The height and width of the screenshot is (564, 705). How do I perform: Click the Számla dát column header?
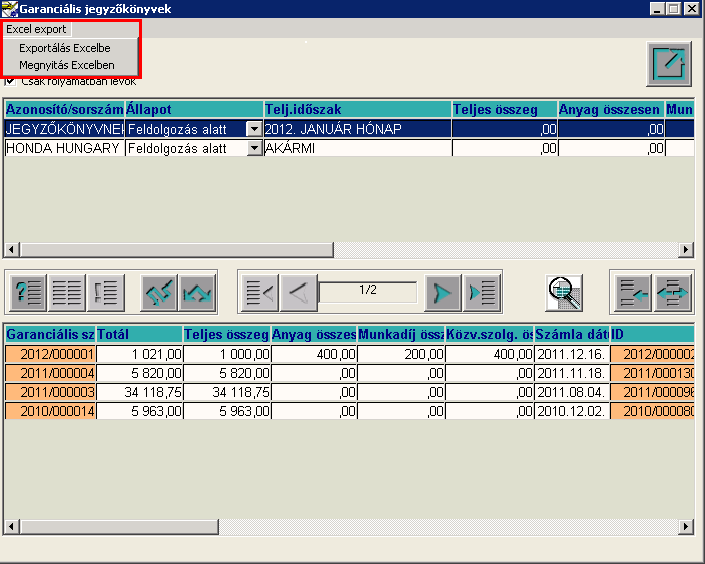(x=572, y=335)
